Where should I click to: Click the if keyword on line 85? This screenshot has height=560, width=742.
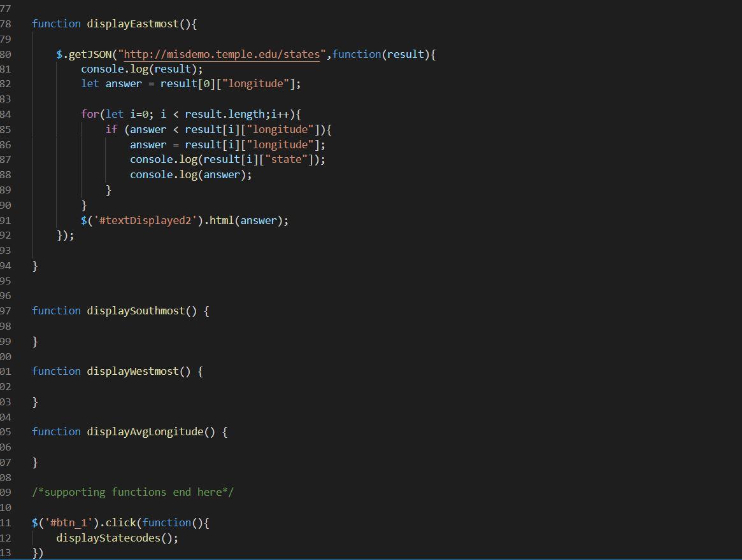point(111,129)
